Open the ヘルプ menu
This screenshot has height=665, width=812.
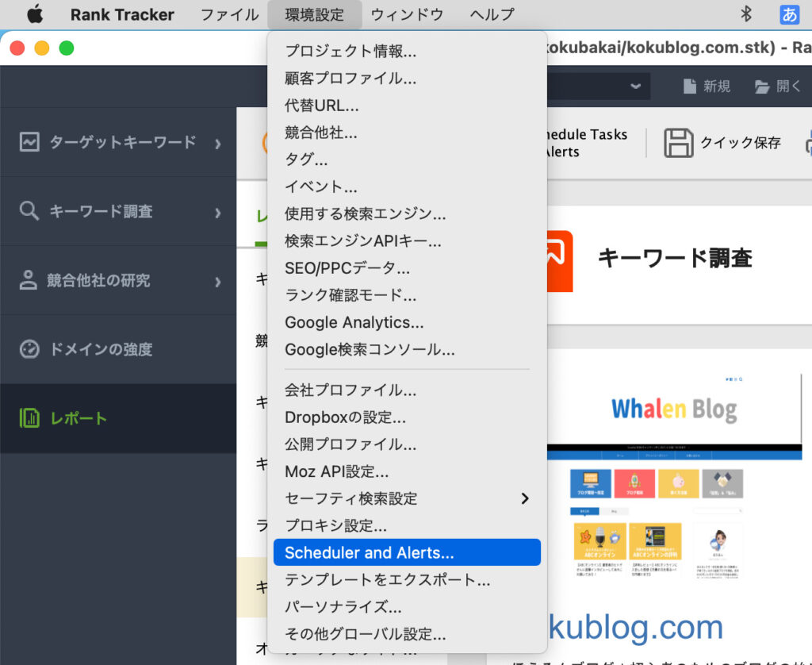[x=492, y=14]
